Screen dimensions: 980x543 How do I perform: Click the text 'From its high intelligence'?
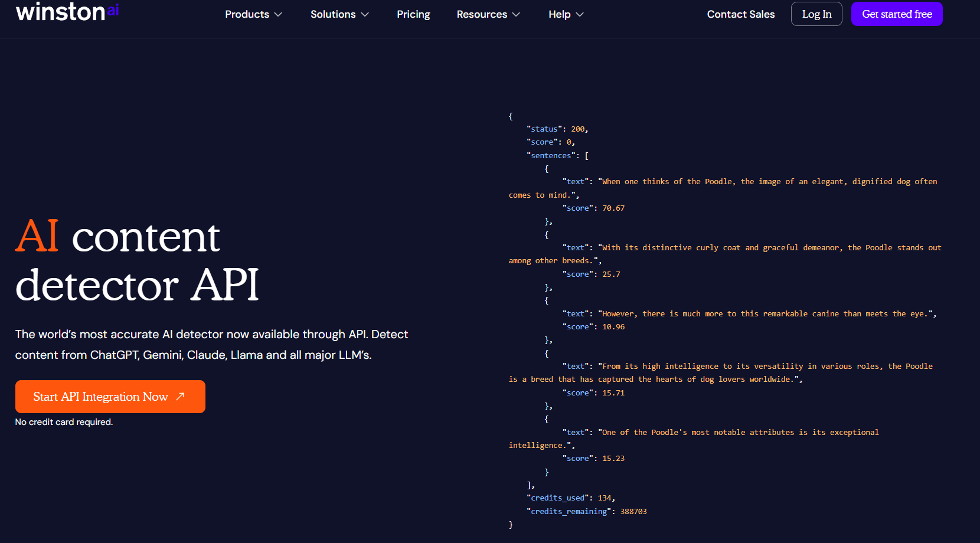coord(661,367)
